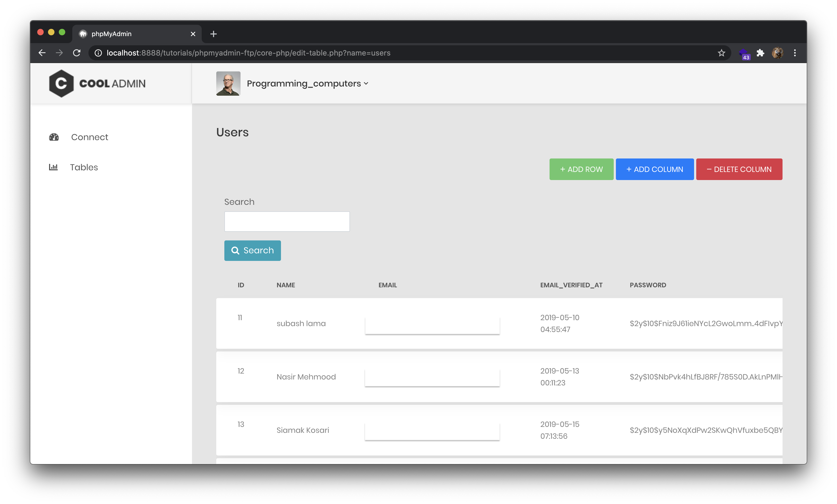Screen dimensions: 837x504
Task: Reload the page with the refresh icon
Action: [77, 53]
